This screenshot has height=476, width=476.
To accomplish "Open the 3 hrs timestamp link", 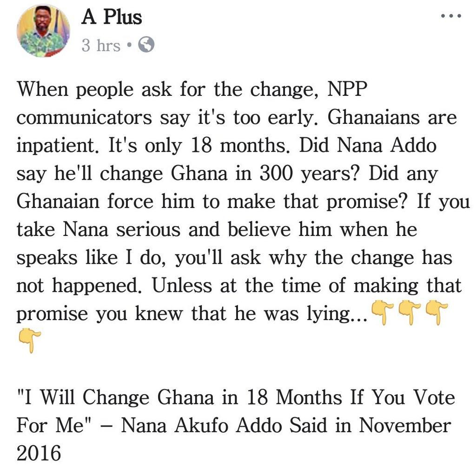I will [x=101, y=45].
